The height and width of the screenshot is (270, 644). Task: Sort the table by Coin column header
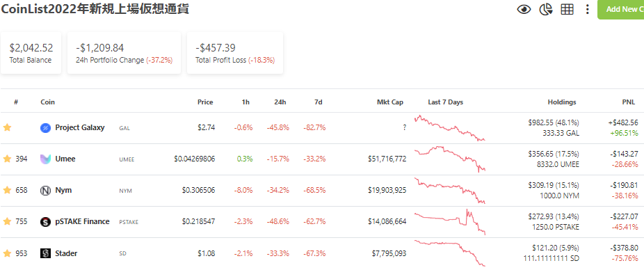tap(48, 102)
